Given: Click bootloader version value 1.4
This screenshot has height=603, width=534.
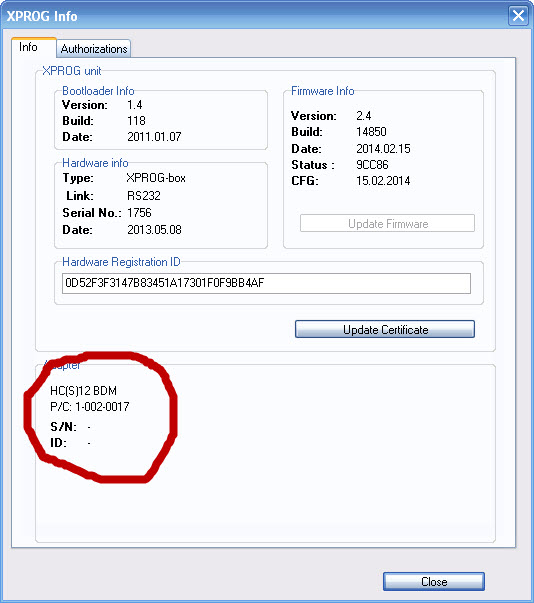Looking at the screenshot, I should tap(135, 105).
